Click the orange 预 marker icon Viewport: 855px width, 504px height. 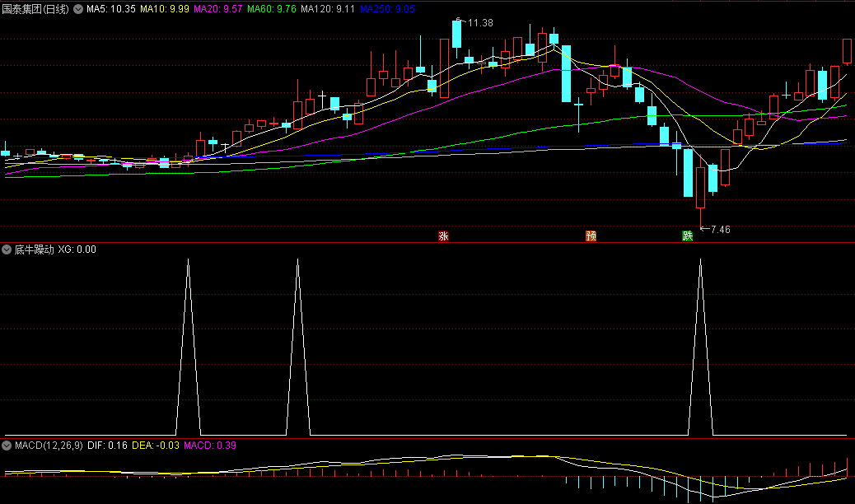pyautogui.click(x=591, y=236)
